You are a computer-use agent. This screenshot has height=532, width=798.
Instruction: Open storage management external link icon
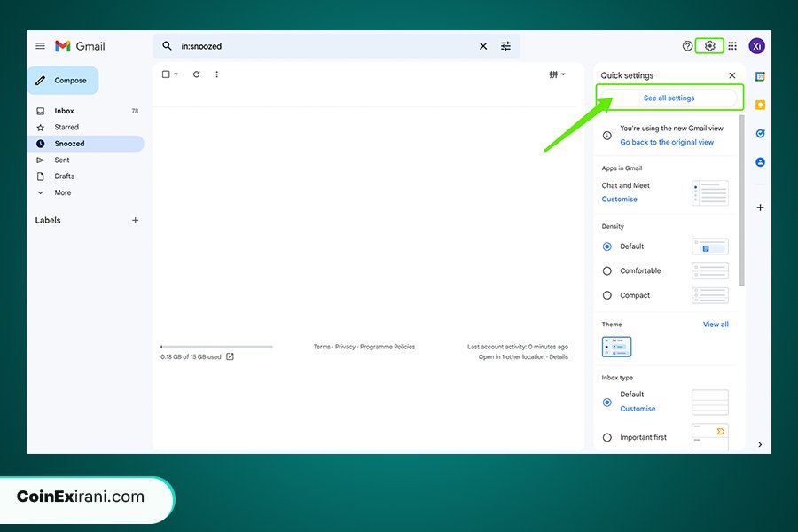click(230, 356)
